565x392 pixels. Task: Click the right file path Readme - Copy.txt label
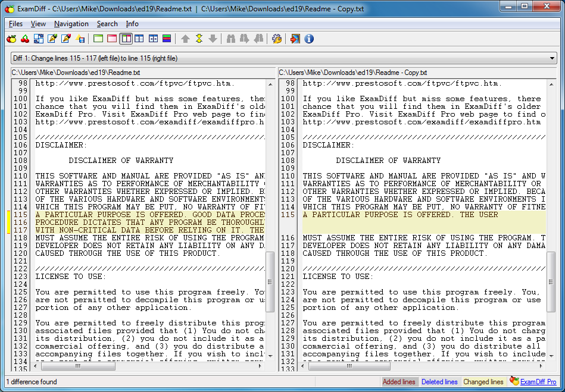coord(353,73)
